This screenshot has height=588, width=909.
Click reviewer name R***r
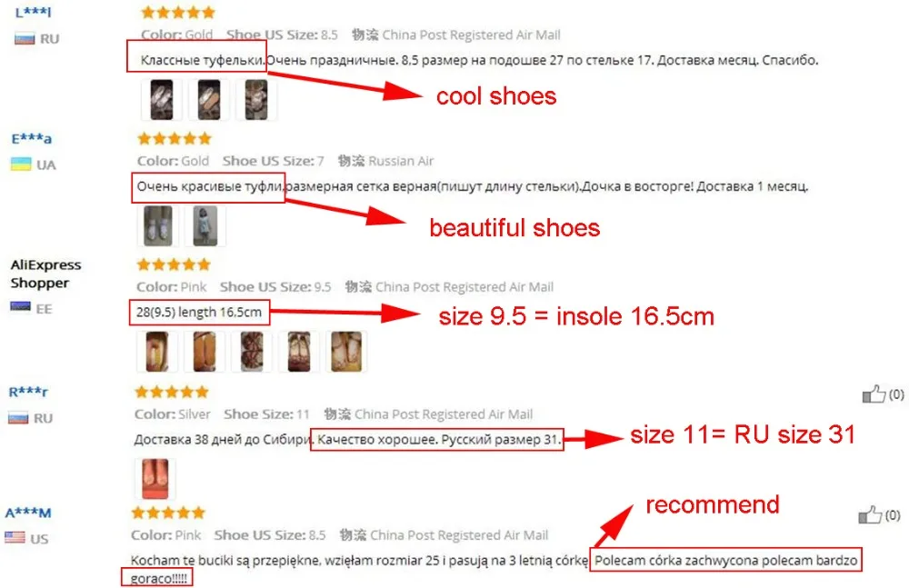click(28, 392)
